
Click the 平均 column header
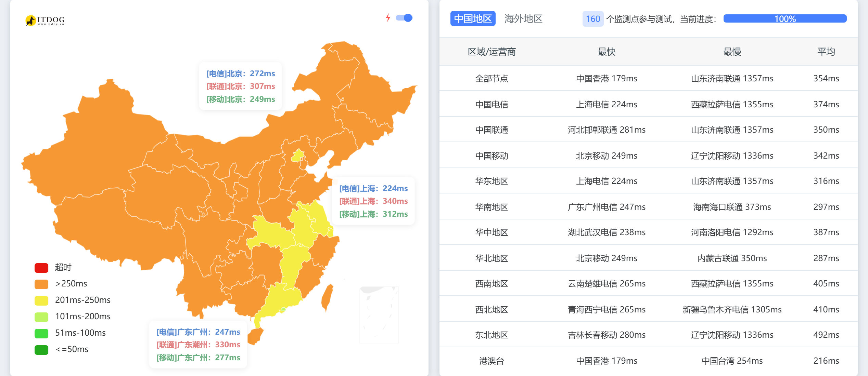(826, 52)
